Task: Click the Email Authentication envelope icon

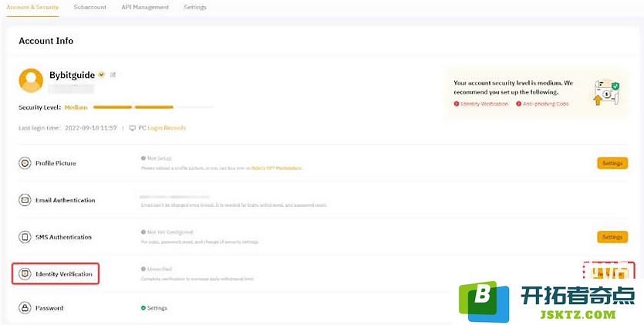Action: [x=25, y=200]
